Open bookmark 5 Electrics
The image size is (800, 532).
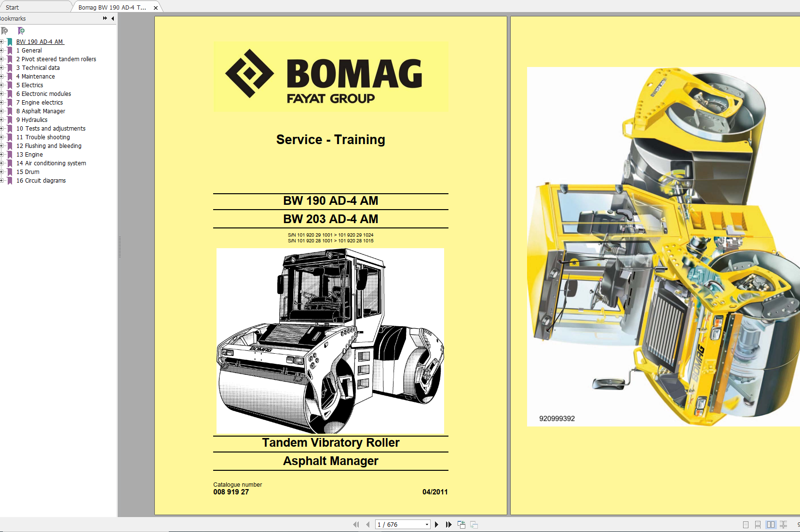[x=30, y=85]
